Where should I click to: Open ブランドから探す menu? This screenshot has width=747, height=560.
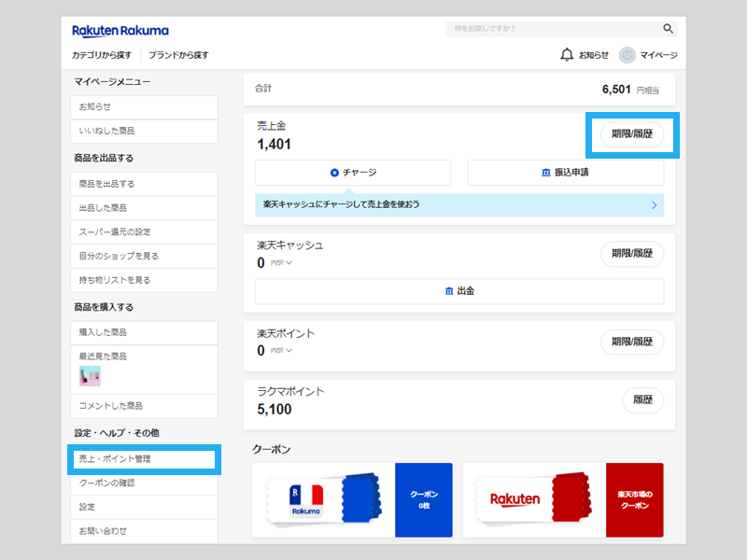pos(178,55)
